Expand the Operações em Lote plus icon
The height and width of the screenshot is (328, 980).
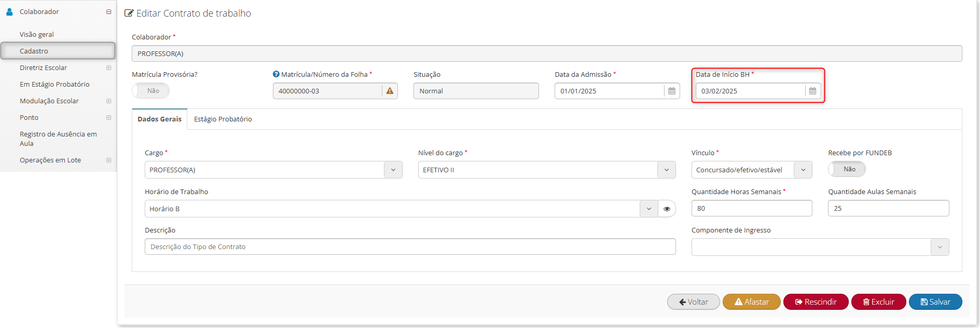tap(108, 160)
